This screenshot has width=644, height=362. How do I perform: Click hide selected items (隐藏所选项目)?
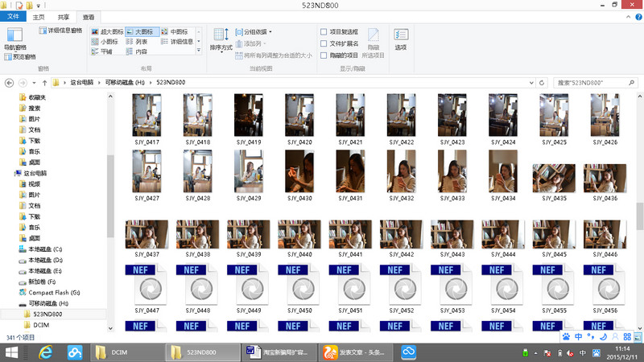coord(374,43)
